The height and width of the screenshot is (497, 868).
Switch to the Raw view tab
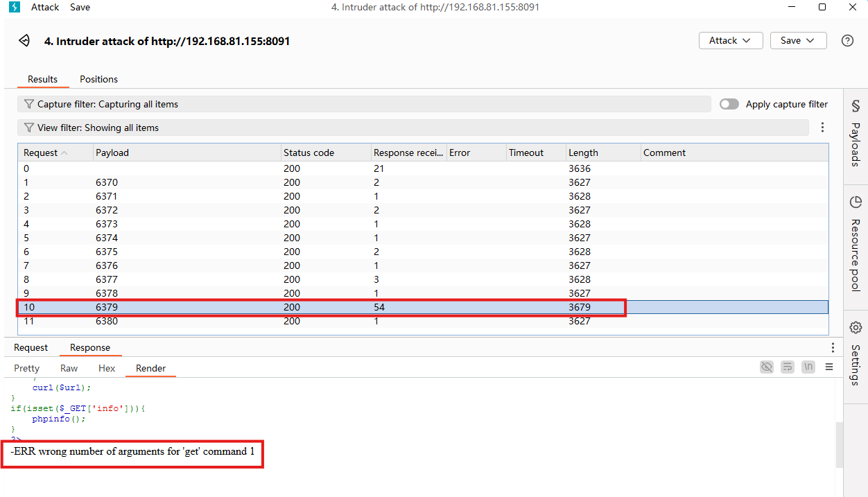(x=69, y=368)
